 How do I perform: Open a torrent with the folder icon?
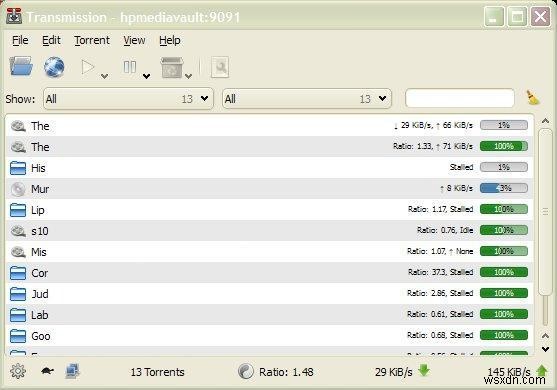click(x=21, y=66)
